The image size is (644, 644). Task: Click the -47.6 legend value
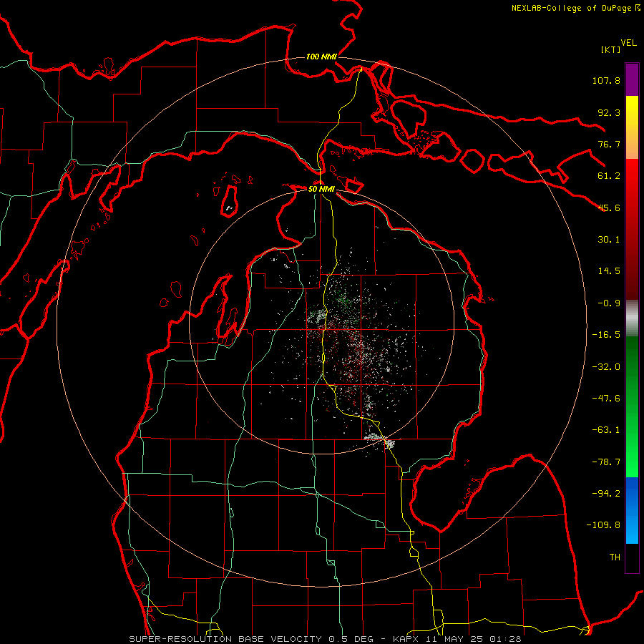point(606,399)
